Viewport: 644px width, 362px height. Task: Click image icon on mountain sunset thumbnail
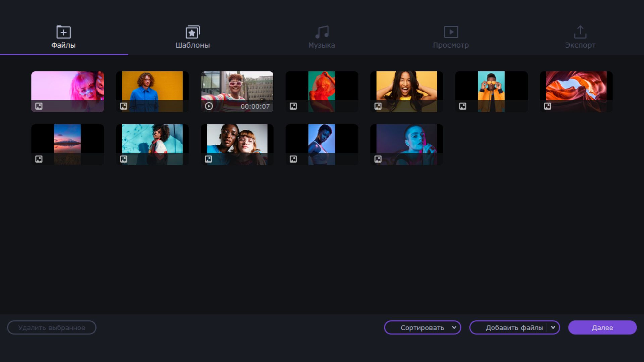(x=39, y=159)
